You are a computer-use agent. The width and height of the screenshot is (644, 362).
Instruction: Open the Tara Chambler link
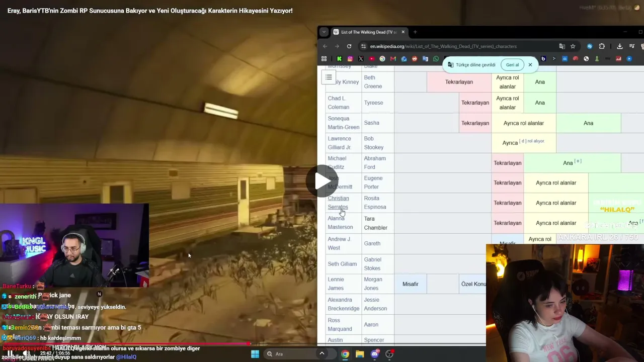(x=375, y=223)
